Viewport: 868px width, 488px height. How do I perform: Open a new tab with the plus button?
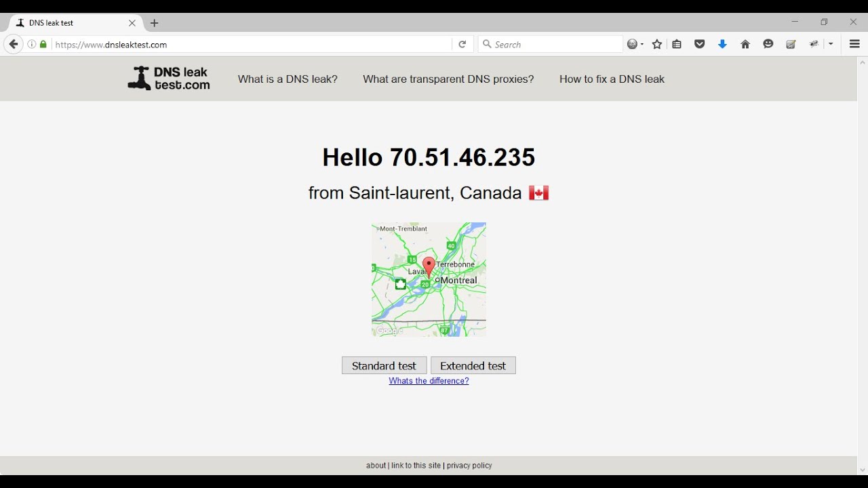(155, 23)
